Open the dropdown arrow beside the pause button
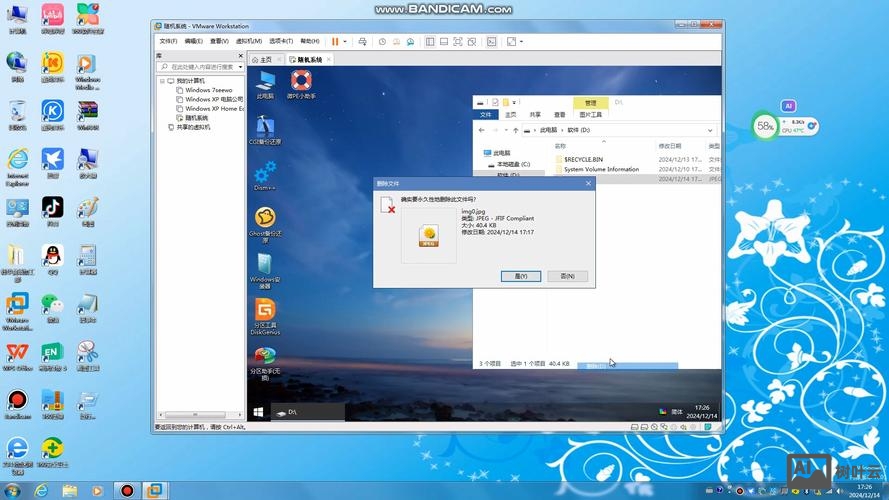This screenshot has height=500, width=889. point(345,41)
